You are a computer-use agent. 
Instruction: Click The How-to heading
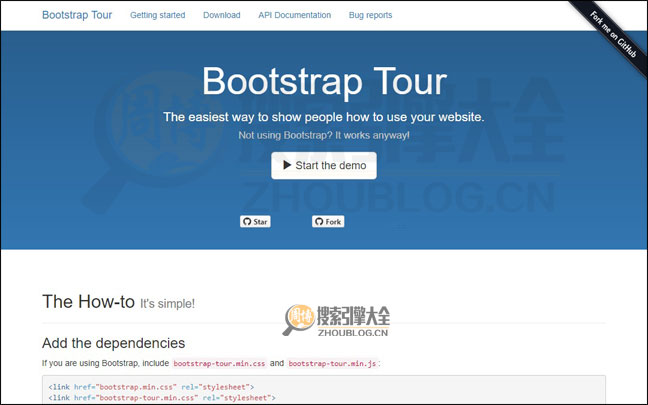[88, 302]
